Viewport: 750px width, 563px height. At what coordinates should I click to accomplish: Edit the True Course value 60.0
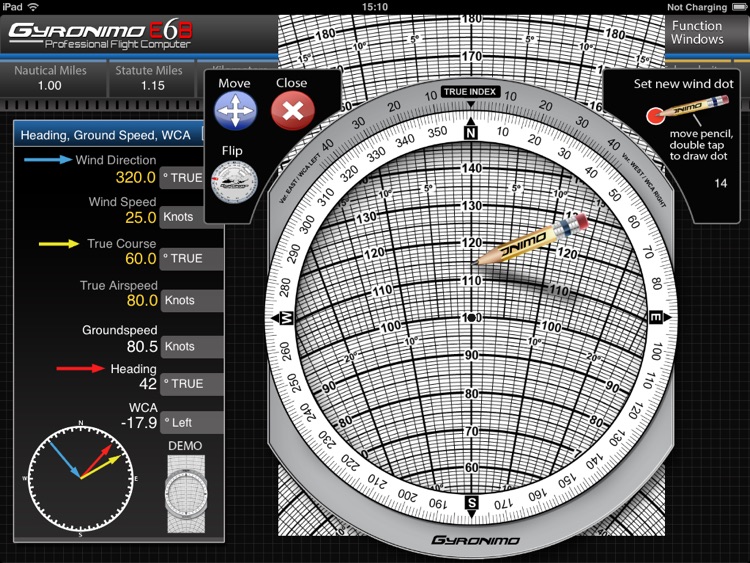(x=141, y=259)
